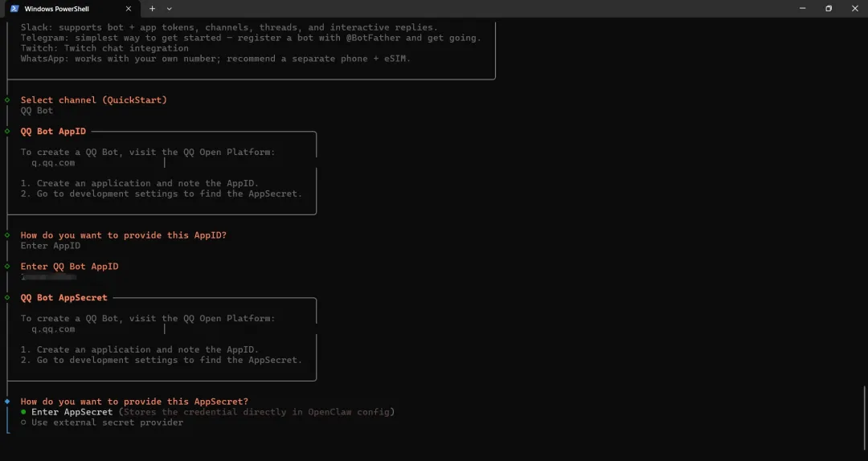Click How do you want to provide this AppID

click(124, 235)
